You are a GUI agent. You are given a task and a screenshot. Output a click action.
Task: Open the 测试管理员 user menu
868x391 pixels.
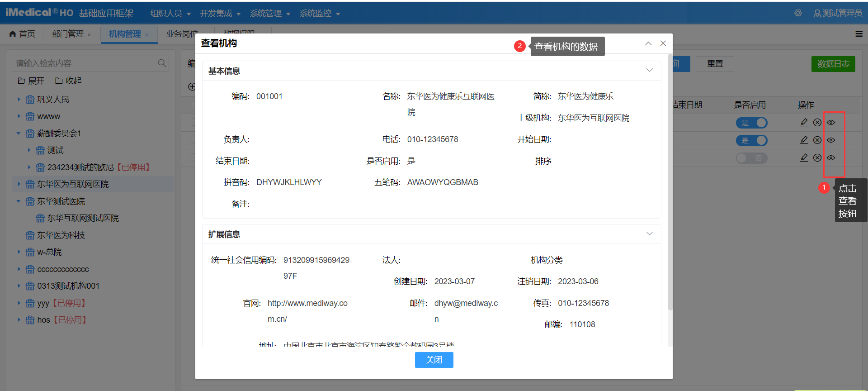pos(838,13)
